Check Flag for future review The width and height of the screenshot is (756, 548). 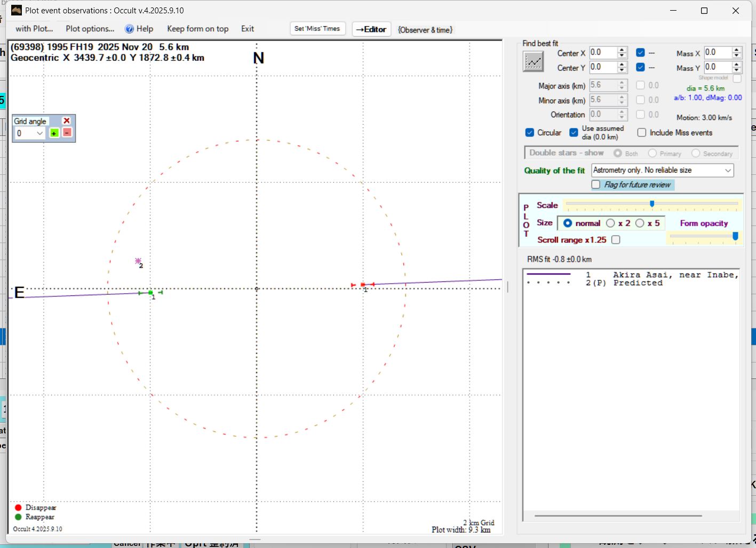(x=596, y=184)
